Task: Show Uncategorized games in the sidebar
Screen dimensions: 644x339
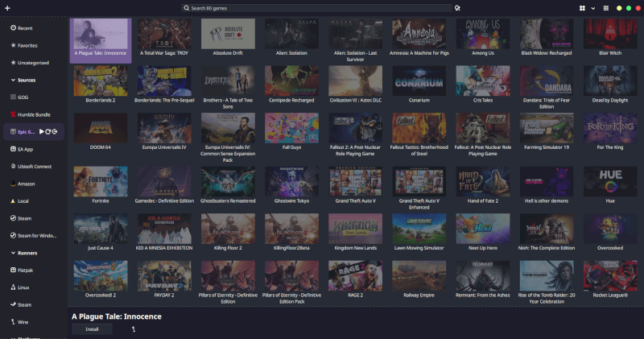Action: pos(34,63)
